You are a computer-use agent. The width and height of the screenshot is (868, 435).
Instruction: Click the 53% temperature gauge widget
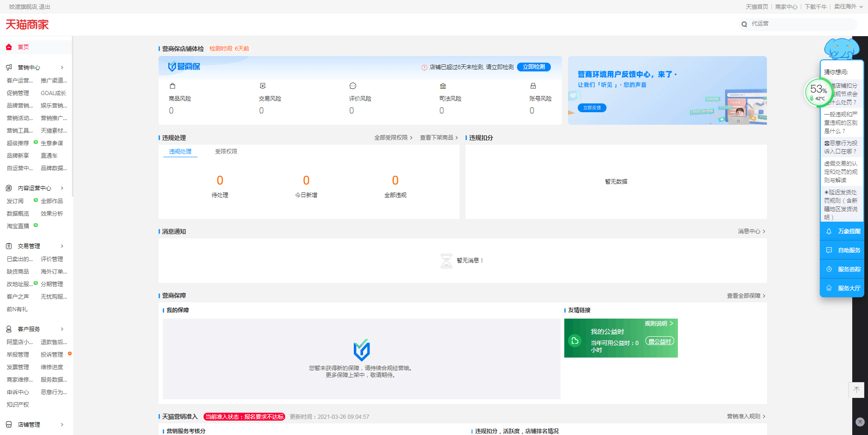[x=818, y=92]
